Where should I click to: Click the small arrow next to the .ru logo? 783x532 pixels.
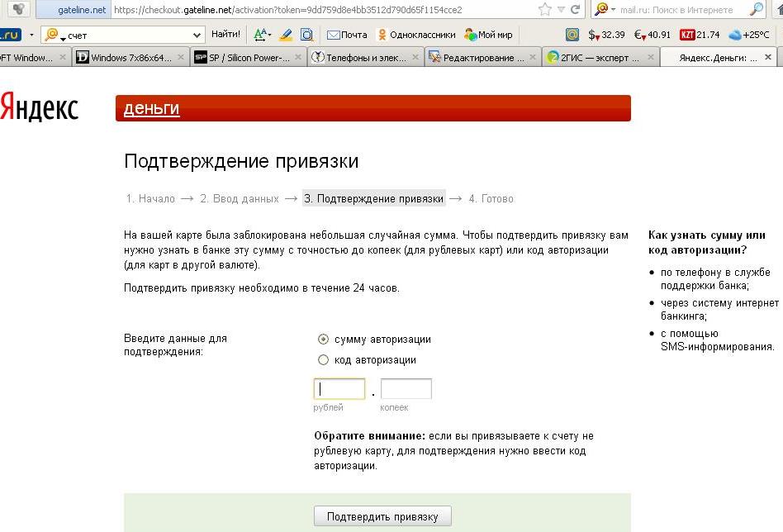[31, 35]
